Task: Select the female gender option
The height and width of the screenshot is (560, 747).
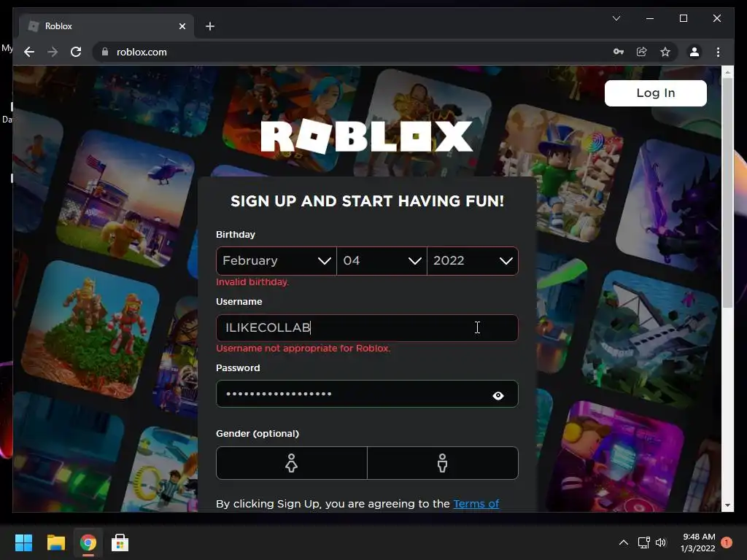Action: [x=292, y=463]
